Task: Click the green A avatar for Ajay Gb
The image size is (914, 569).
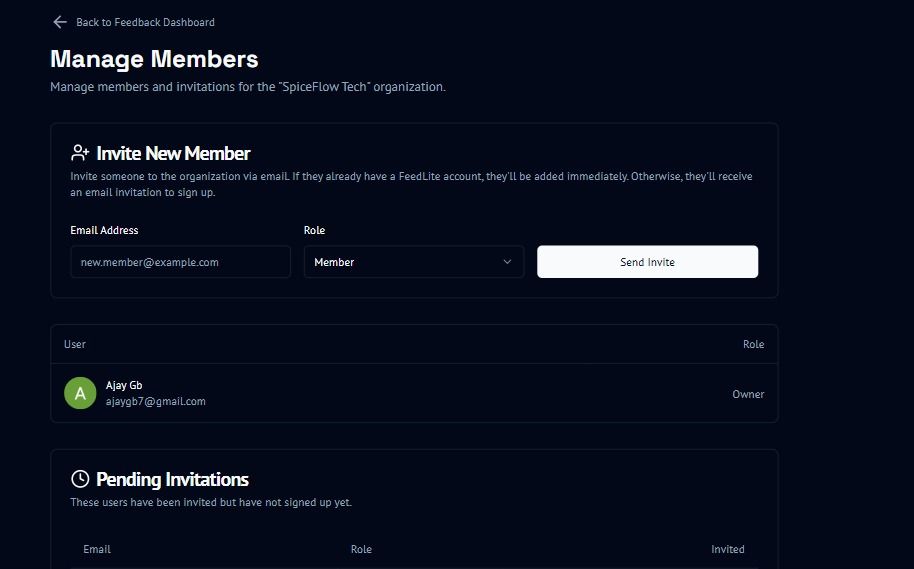Action: coord(80,393)
